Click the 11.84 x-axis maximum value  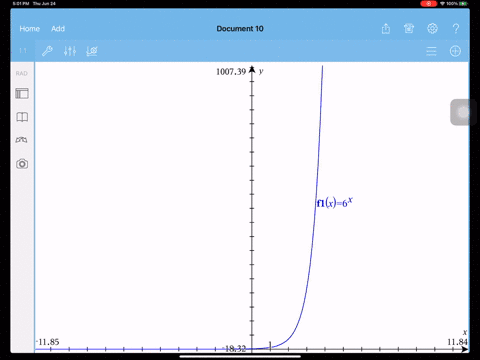(457, 342)
